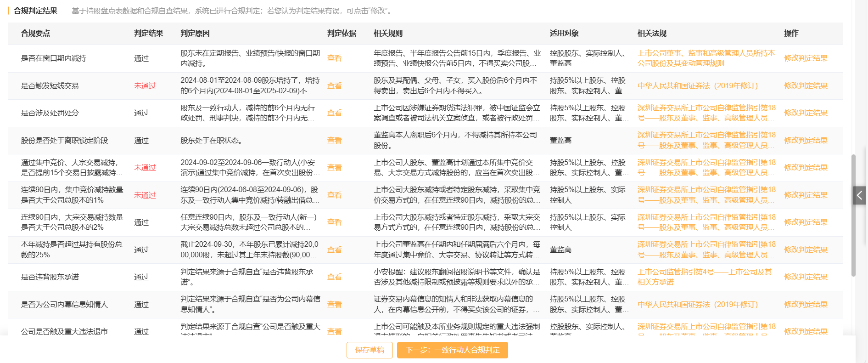Click 是否触发短线交易 compliance point cell
868x363 pixels.
tap(50, 86)
